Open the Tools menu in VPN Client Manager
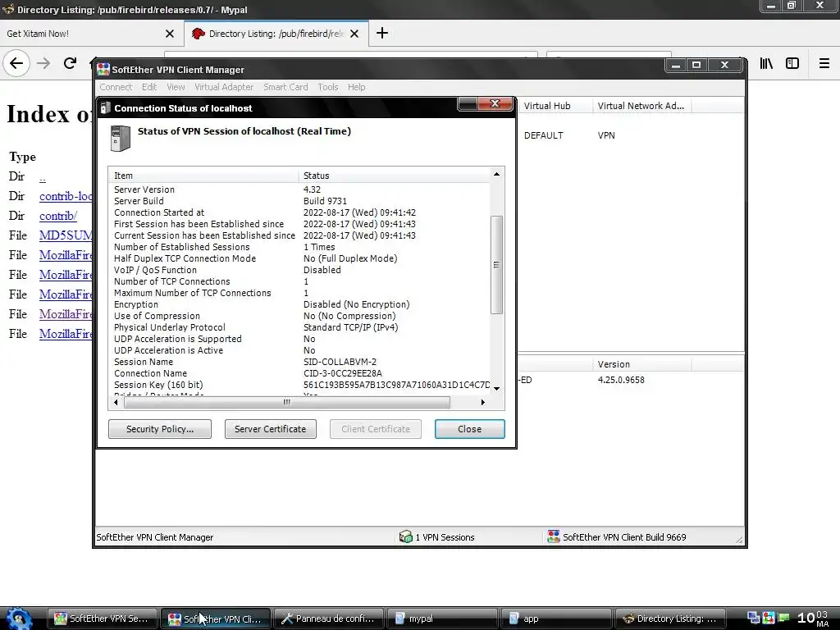Screen dimensions: 840x630 click(327, 87)
